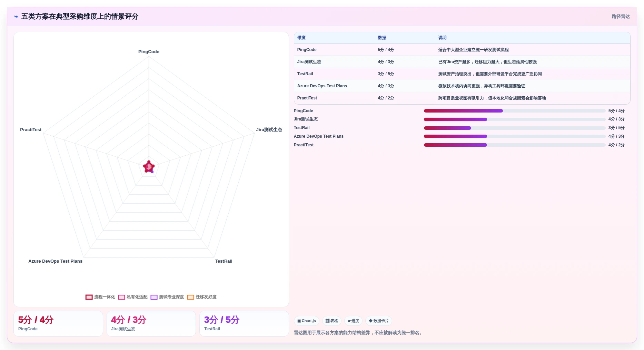Toggle the 测试专业深度 legend series
644x350 pixels.
pyautogui.click(x=167, y=297)
